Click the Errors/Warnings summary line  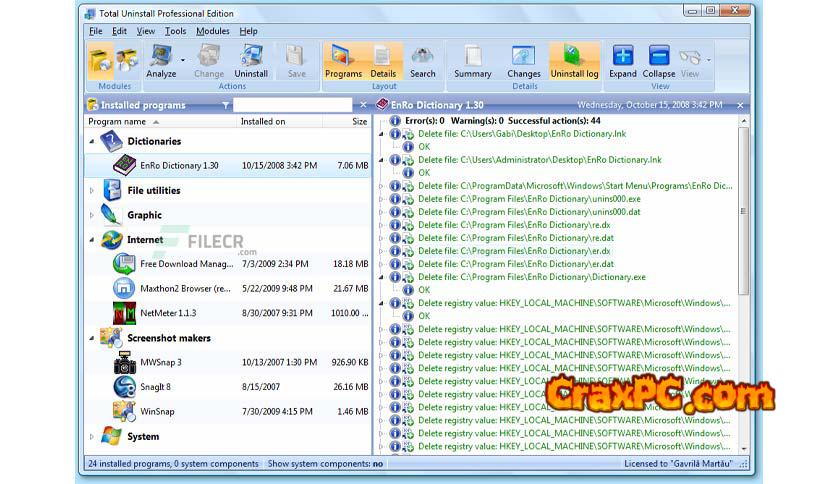(x=502, y=121)
